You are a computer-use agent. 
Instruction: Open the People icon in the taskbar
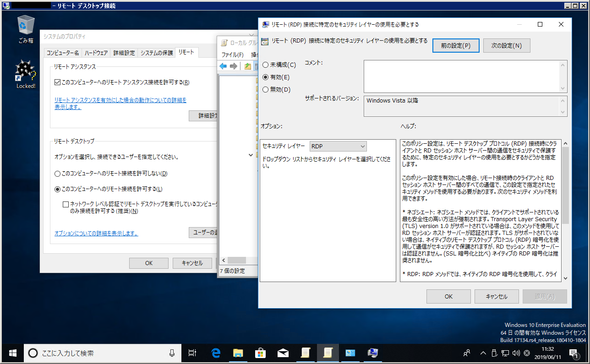tap(467, 353)
